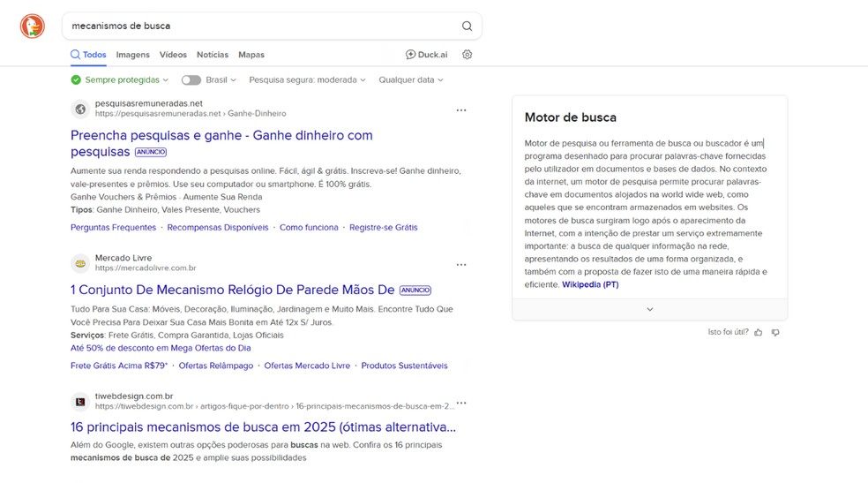Click Ofertas Relâmpago sitelink
The height and width of the screenshot is (483, 868).
pyautogui.click(x=216, y=366)
